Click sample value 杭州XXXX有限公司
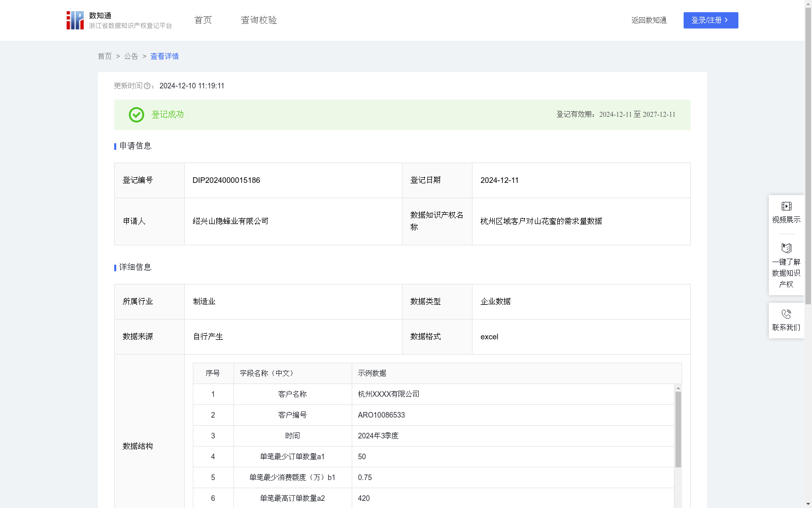The width and height of the screenshot is (812, 508). pos(389,394)
